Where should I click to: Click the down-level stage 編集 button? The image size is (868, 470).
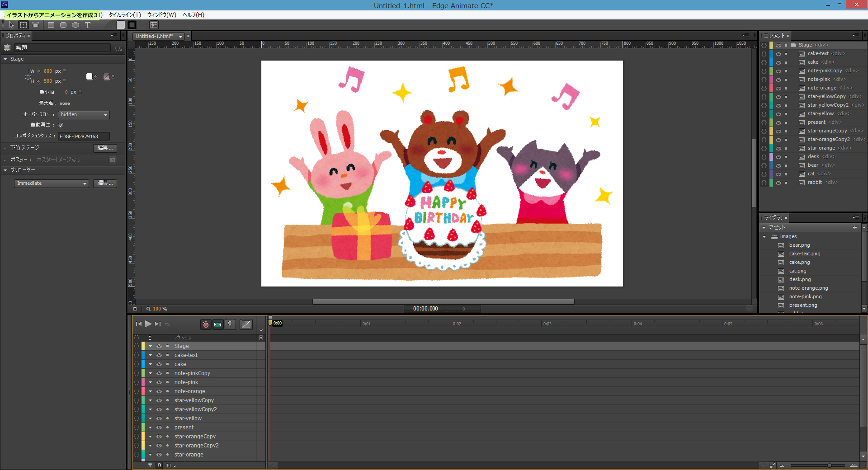coord(105,148)
